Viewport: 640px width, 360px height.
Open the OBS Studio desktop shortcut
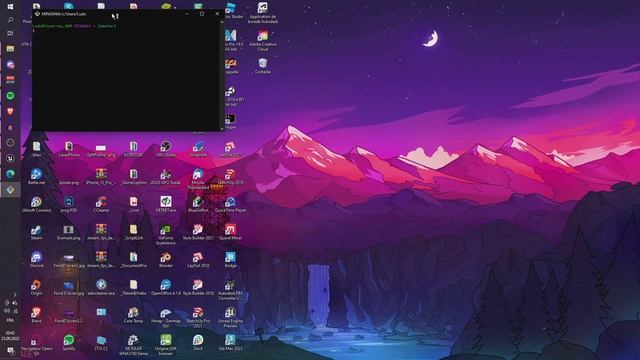tap(165, 149)
